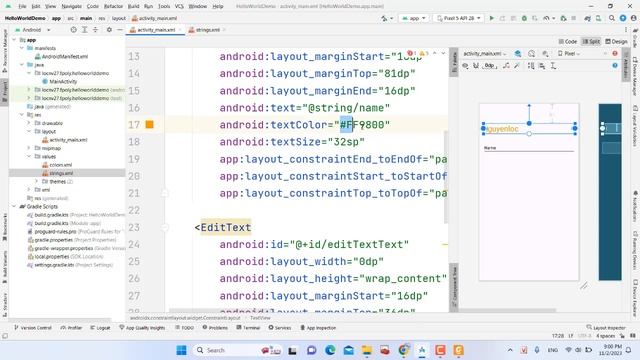Open the Build menu
Image resolution: width=640 pixels, height=360 pixels.
[133, 6]
